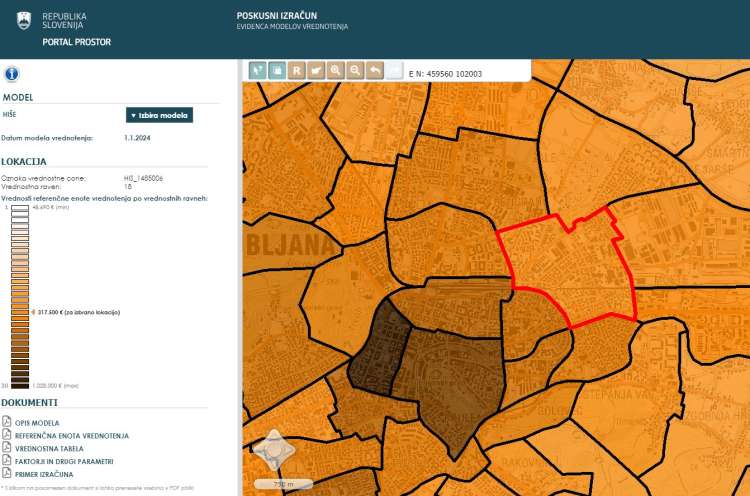The width and height of the screenshot is (750, 496).
Task: Click the LOKACIJA section heading
Action: [24, 162]
